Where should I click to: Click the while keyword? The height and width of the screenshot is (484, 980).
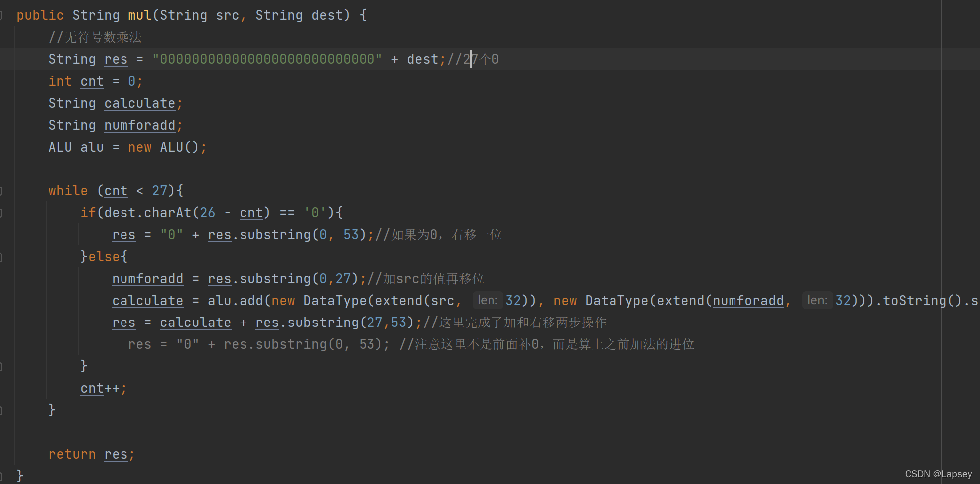point(68,191)
